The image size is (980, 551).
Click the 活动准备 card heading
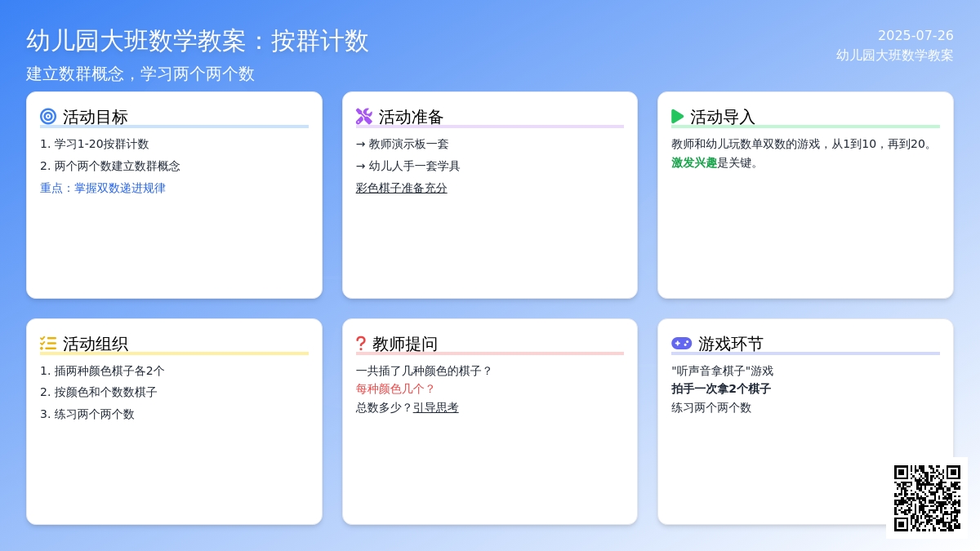411,117
